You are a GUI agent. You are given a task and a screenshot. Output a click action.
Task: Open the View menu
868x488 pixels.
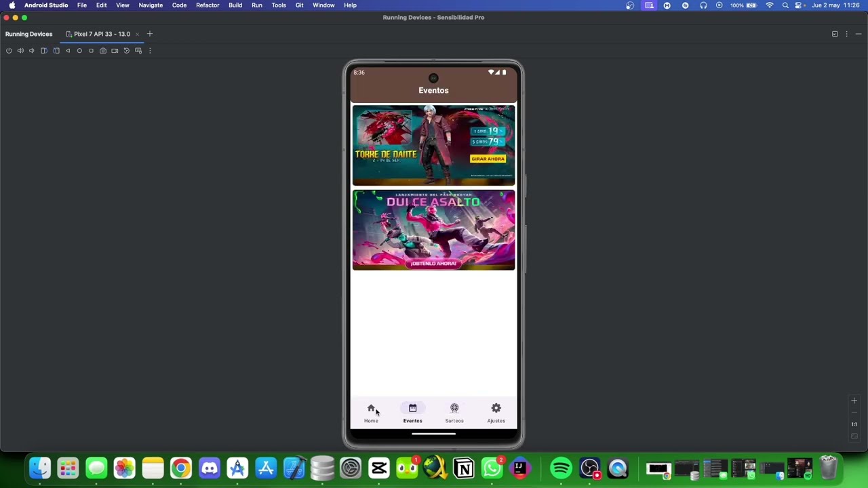[x=123, y=5]
